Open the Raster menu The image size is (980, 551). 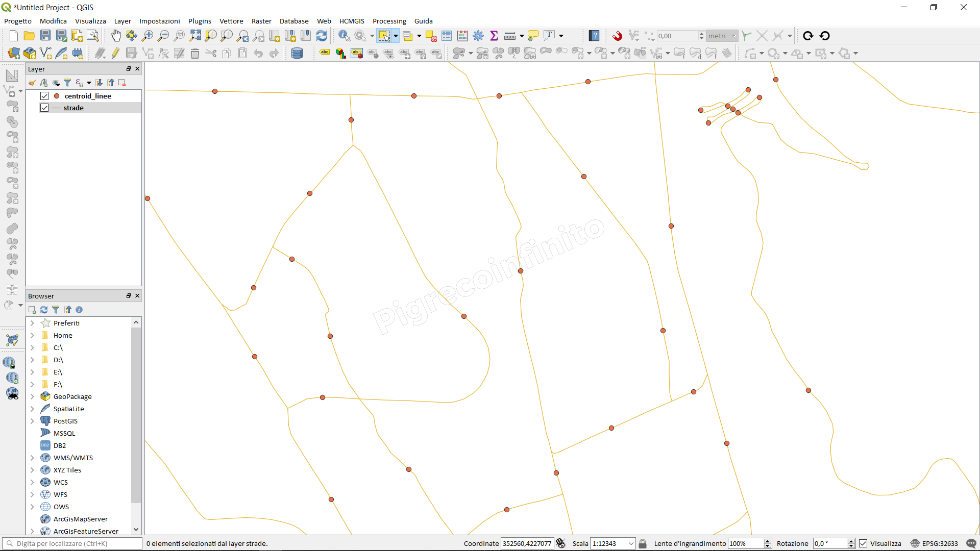[261, 21]
